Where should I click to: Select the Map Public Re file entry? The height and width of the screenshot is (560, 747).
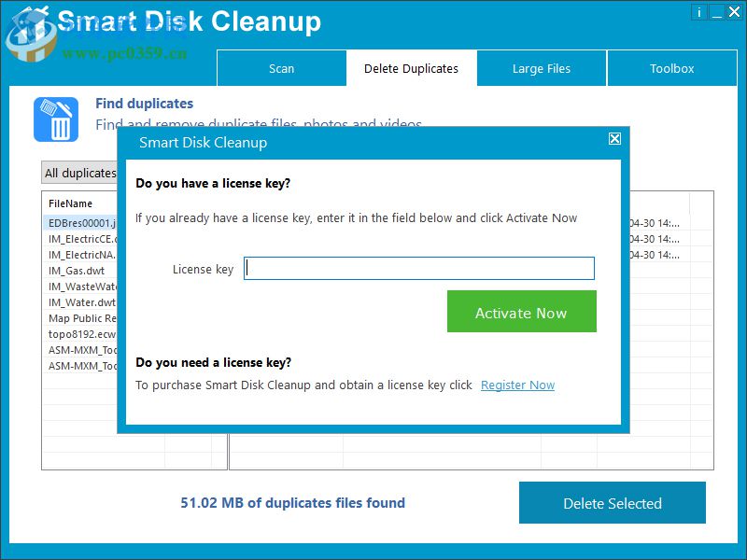coord(79,318)
